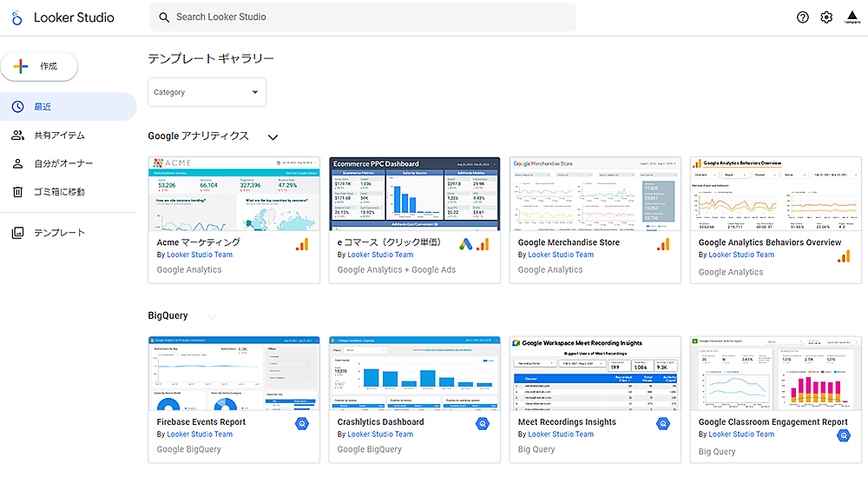Click Looker Studio Team link under Meet Recordings Insights
The width and height of the screenshot is (868, 477).
click(561, 434)
